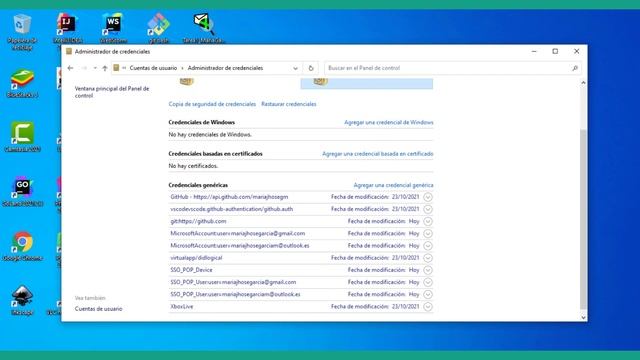The height and width of the screenshot is (360, 640).
Task: Click Cuentas de usuario breadcrumb in address bar
Action: tap(153, 68)
